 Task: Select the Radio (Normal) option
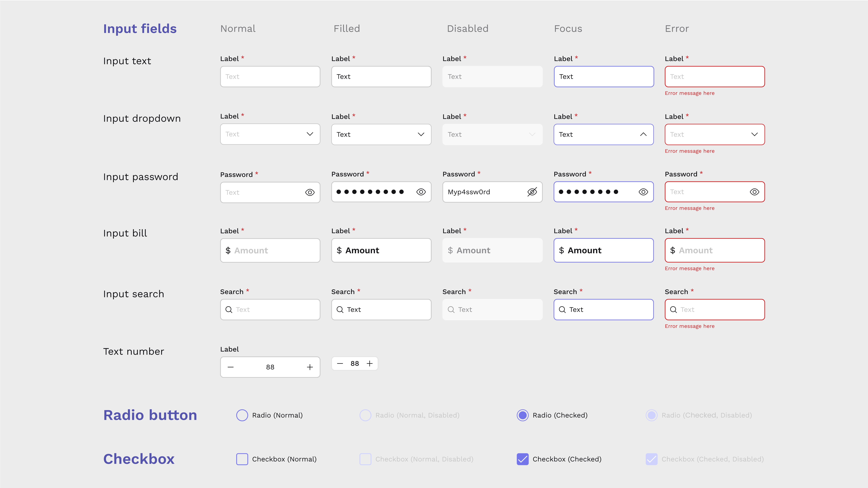click(x=242, y=415)
